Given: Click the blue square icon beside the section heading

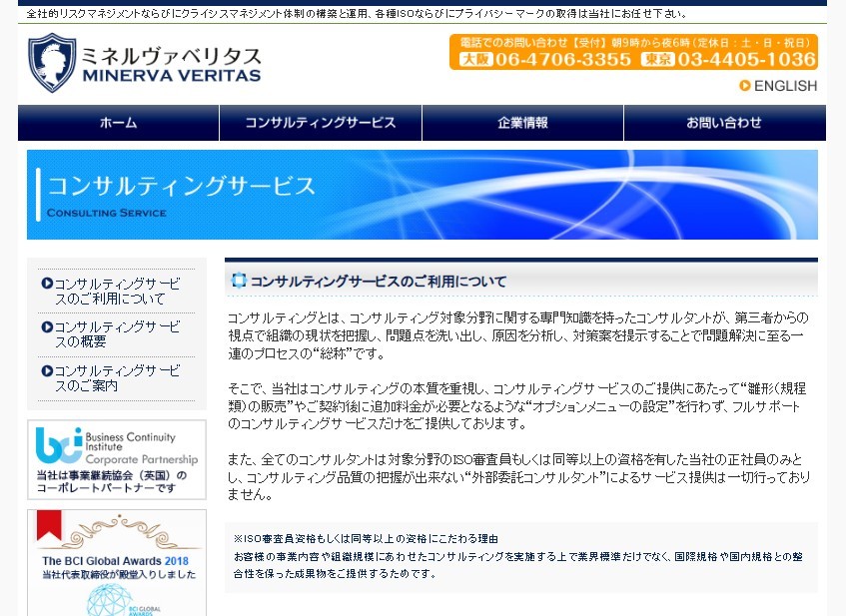Looking at the screenshot, I should pyautogui.click(x=238, y=280).
